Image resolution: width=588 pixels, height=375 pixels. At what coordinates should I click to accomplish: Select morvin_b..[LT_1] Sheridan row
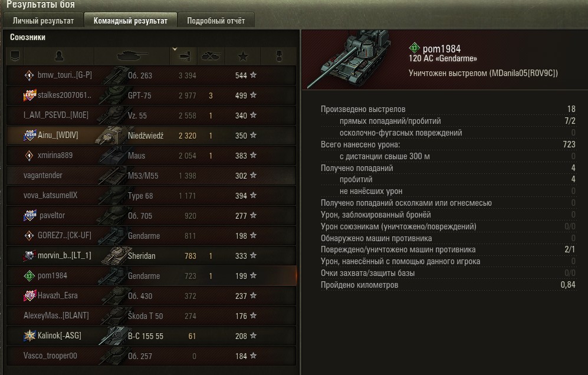tap(151, 256)
